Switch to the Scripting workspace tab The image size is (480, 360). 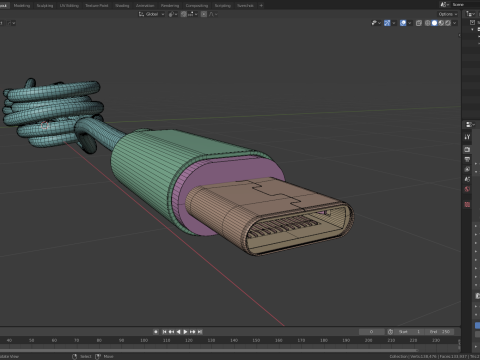[x=222, y=5]
